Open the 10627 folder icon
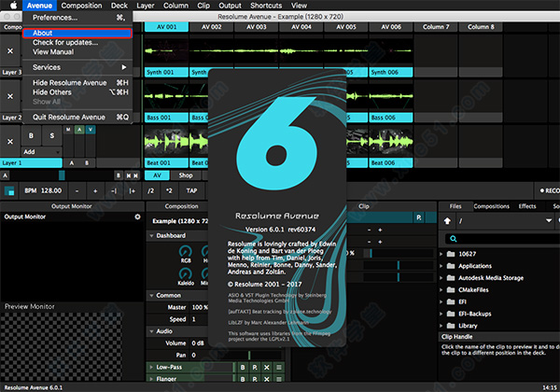This screenshot has height=392, width=560. [x=451, y=254]
